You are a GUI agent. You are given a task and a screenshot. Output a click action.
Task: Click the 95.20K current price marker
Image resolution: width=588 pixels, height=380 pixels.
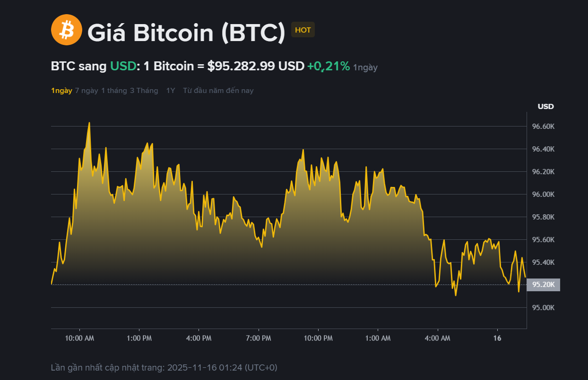544,285
